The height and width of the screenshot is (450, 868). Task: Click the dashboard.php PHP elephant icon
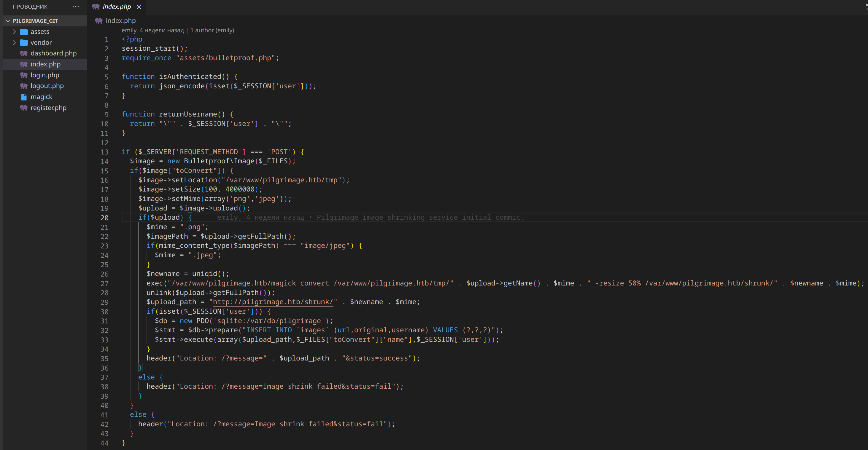tap(24, 53)
